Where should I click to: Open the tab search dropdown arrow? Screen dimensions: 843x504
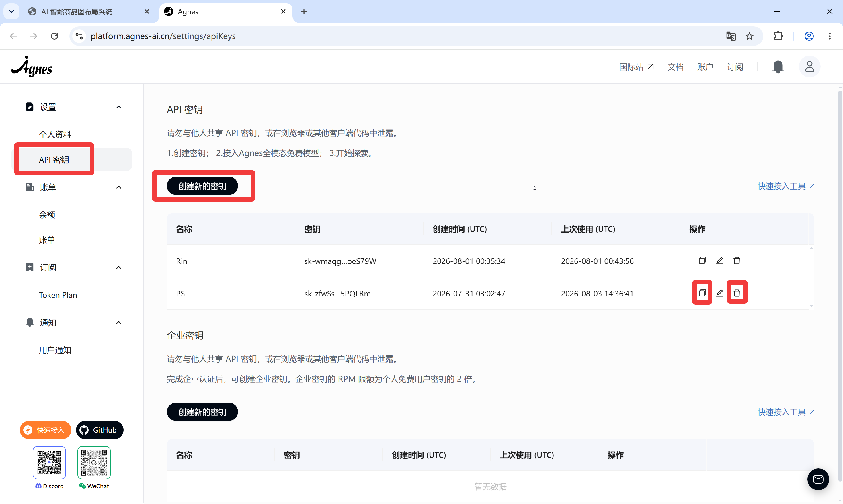coord(11,11)
